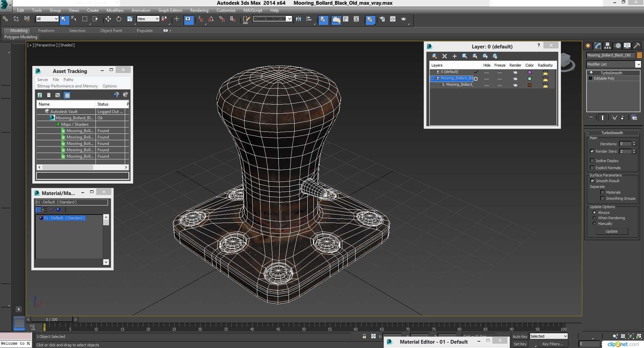Click Configure Modifier Sets icon
The image size is (644, 348).
635,118
